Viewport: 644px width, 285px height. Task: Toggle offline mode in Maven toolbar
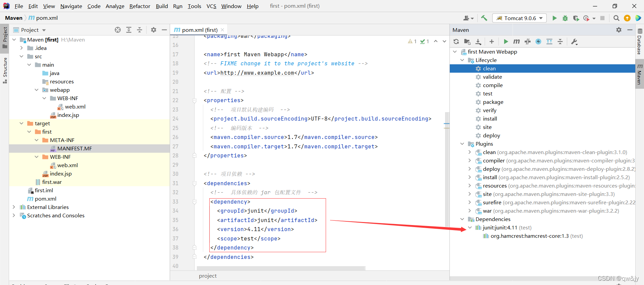click(x=528, y=42)
